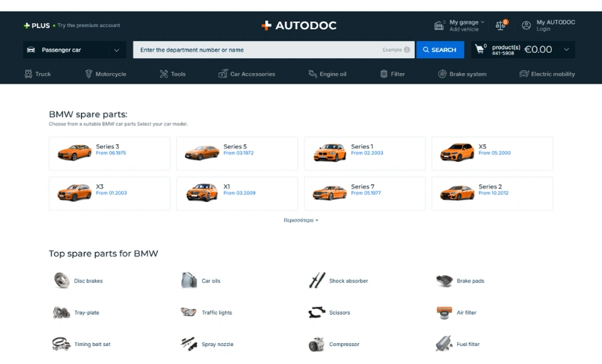The height and width of the screenshot is (364, 602).
Task: Click the PLUS premium account link
Action: click(72, 25)
